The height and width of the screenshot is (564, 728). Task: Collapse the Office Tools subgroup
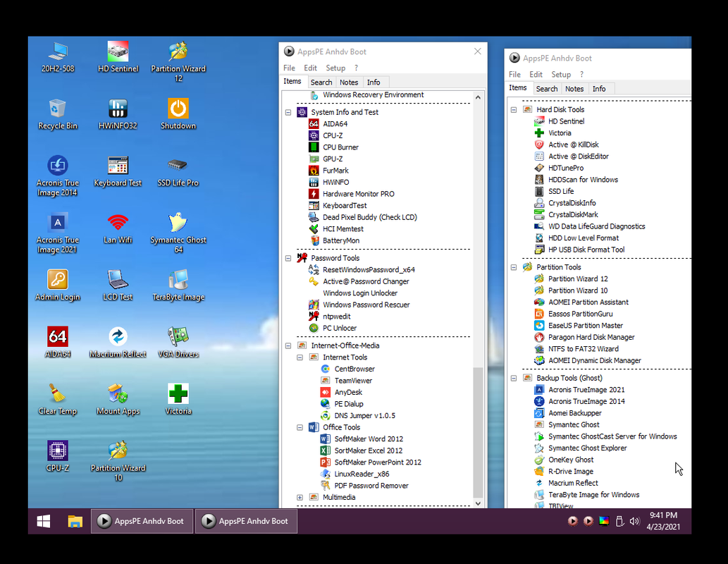(x=300, y=427)
